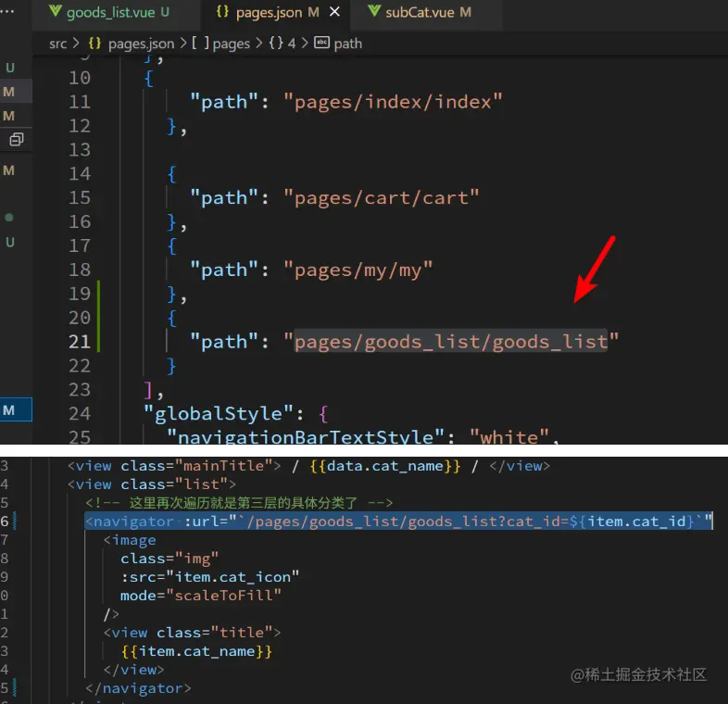Select the highlighted M file row in sidebar
Viewport: 728px width, 704px height.
[x=17, y=410]
